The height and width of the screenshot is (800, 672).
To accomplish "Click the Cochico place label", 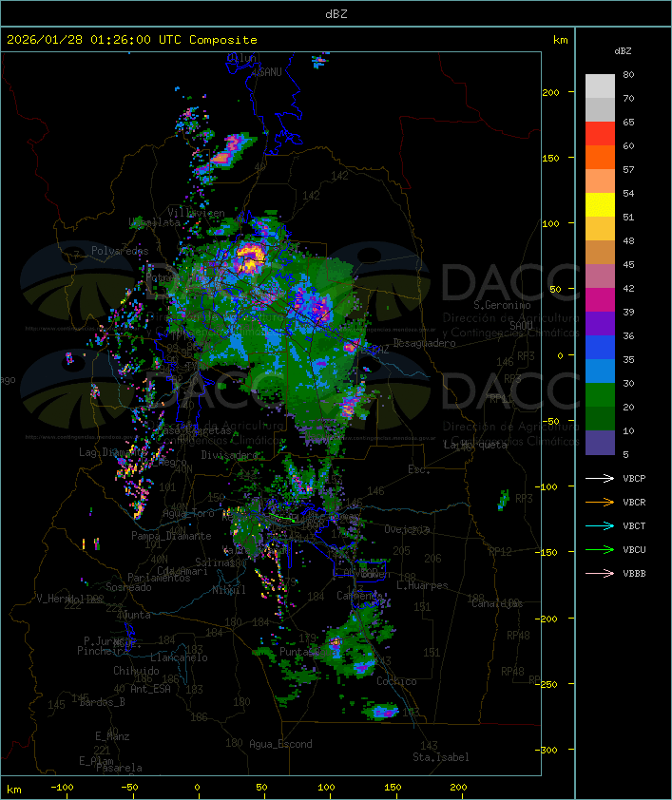I will point(396,681).
